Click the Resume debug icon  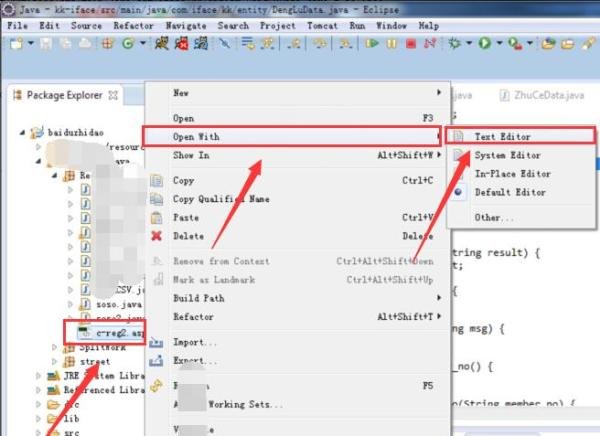372,44
